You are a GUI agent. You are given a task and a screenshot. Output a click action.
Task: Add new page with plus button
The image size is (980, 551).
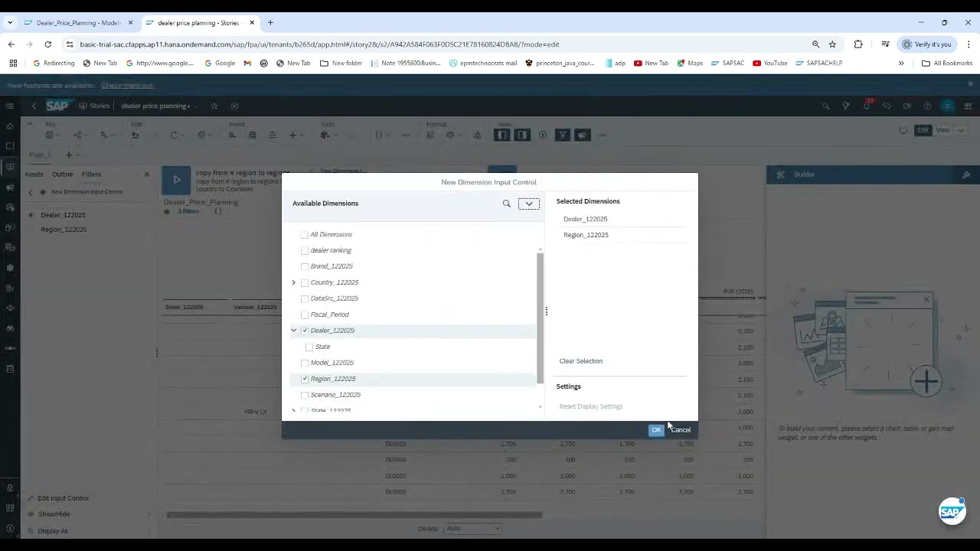pyautogui.click(x=69, y=155)
